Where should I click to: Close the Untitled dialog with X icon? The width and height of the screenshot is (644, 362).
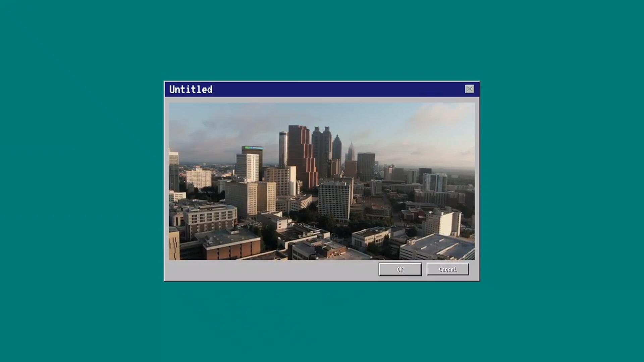point(469,89)
